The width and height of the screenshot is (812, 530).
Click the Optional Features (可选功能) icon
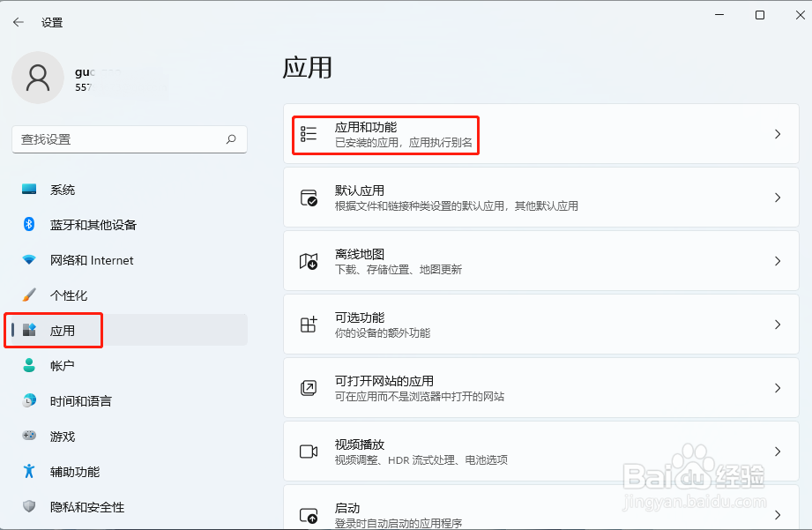309,325
